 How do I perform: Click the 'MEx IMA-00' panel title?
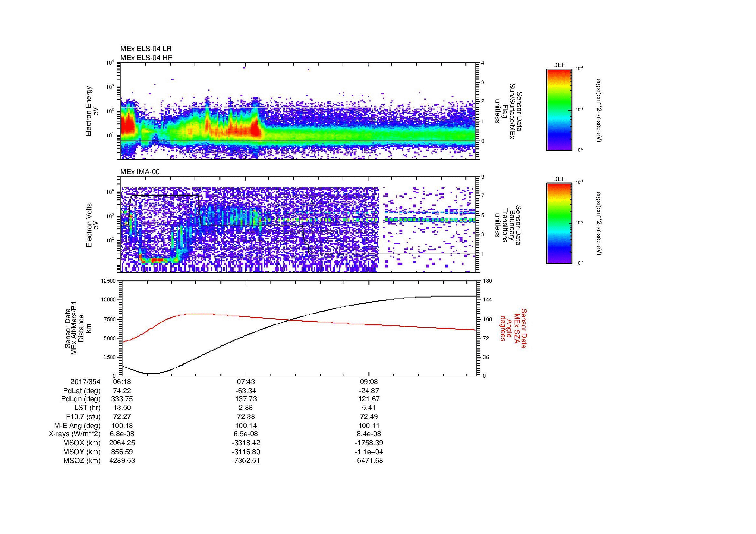[x=140, y=172]
